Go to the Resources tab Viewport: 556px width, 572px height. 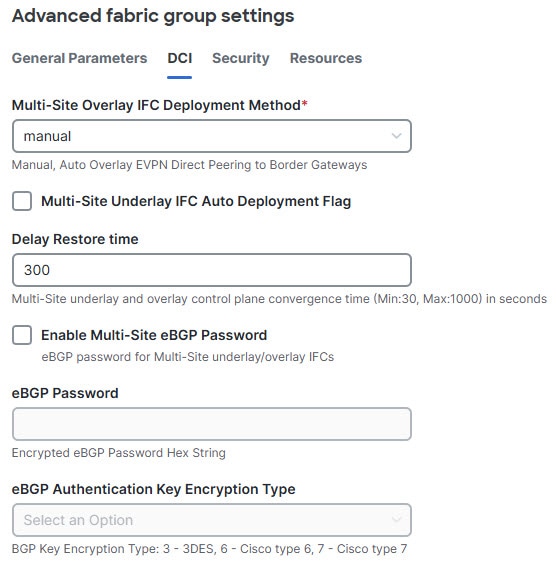coord(326,58)
